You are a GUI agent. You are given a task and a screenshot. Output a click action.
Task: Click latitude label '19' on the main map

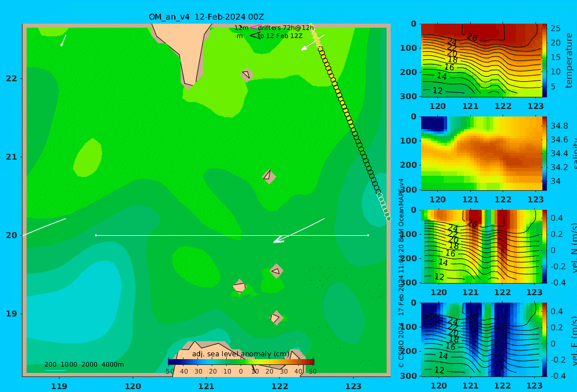click(x=12, y=314)
